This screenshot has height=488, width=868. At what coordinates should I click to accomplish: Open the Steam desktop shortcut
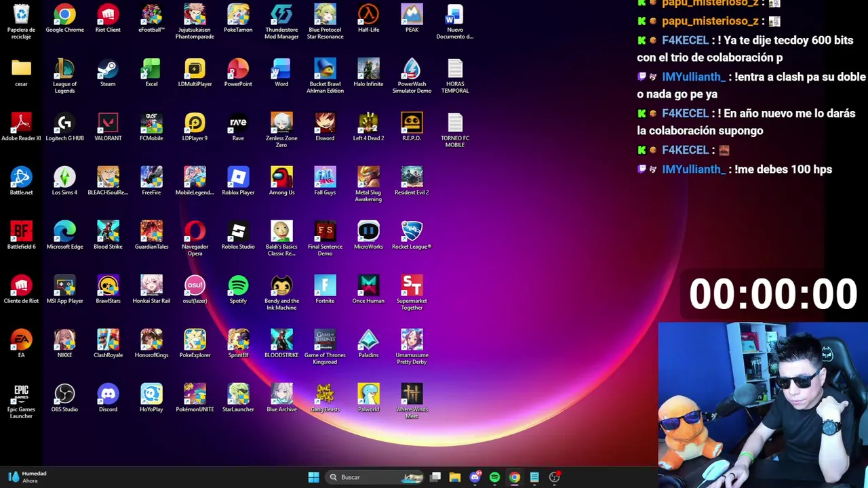108,73
